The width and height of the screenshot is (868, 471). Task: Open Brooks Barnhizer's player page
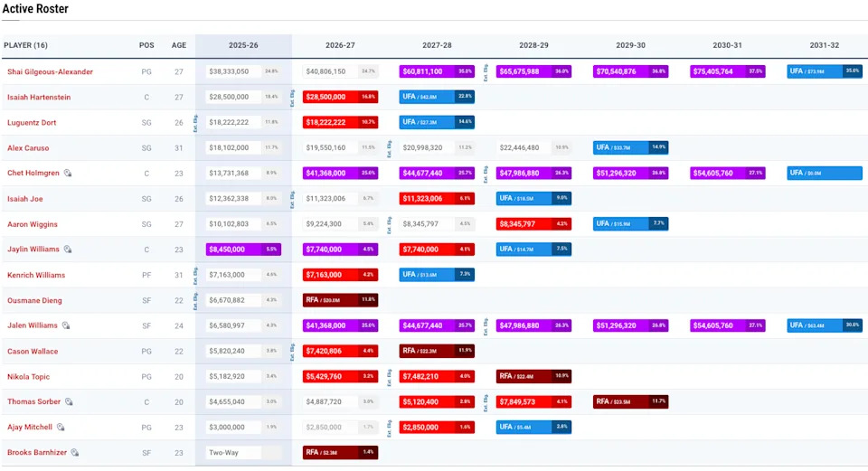click(37, 453)
